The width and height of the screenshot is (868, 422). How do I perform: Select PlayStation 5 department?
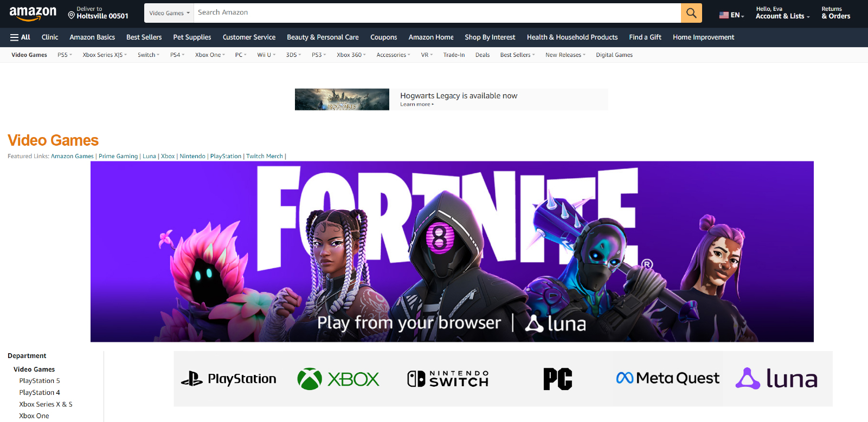(x=40, y=381)
